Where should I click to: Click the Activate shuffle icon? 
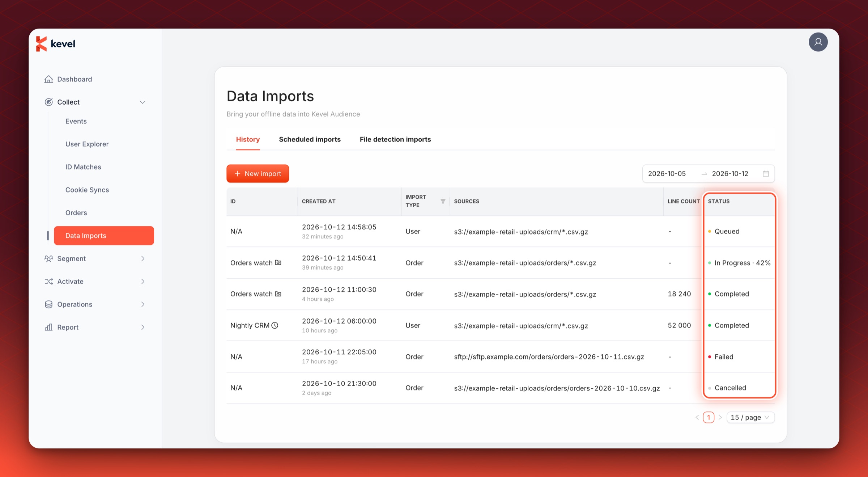tap(48, 281)
